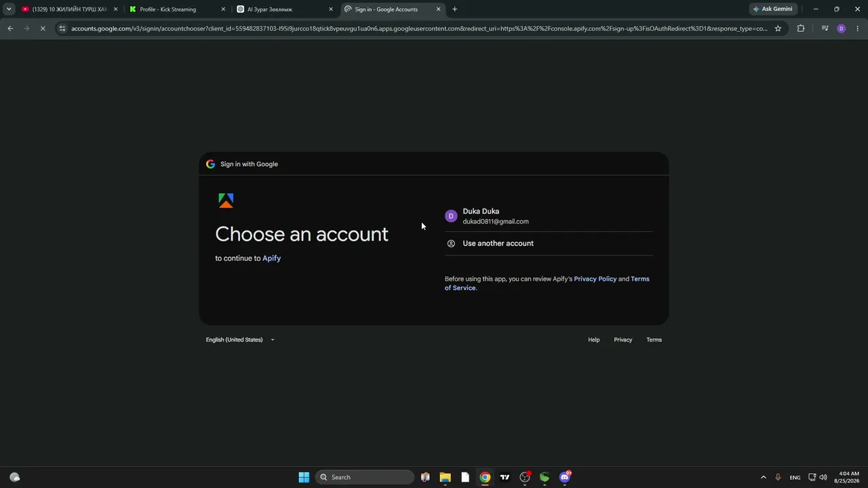Expand the English (United States) language dropdown
Viewport: 868px width, 488px height.
pyautogui.click(x=241, y=340)
